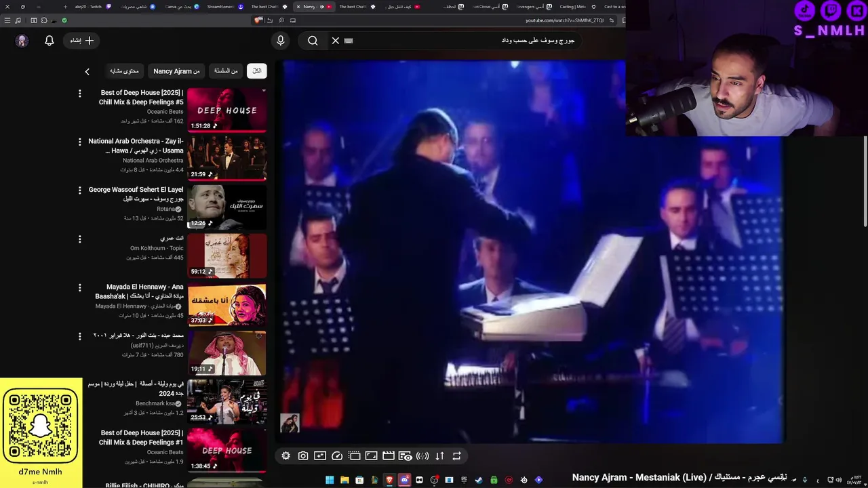Open Oceanic Beats channel under Deep House #5
This screenshot has height=488, width=868.
pyautogui.click(x=165, y=112)
